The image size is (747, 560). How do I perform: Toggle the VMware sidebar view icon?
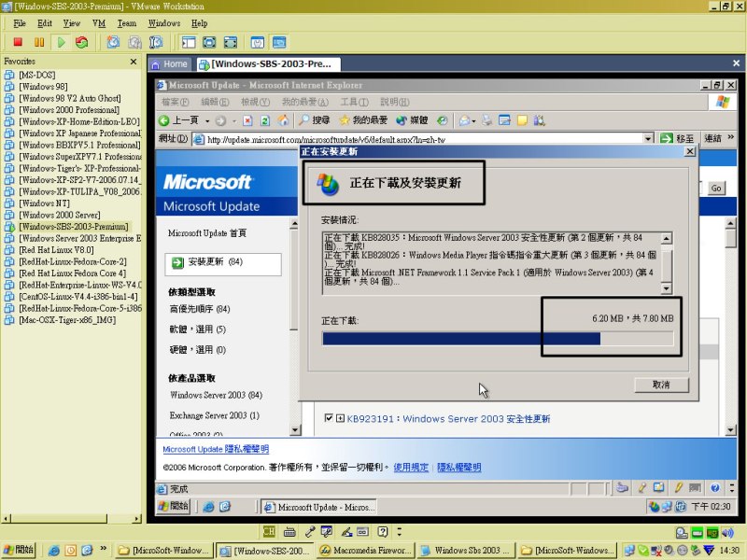click(x=189, y=42)
